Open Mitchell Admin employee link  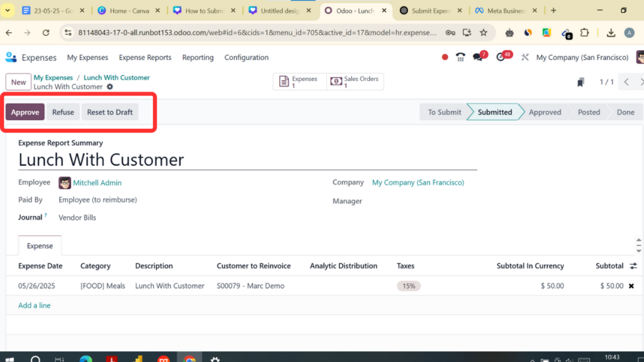[x=97, y=183]
